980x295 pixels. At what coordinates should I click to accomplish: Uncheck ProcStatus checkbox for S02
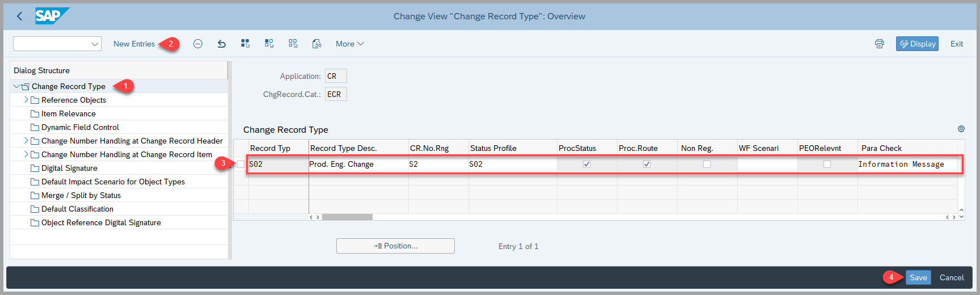586,165
